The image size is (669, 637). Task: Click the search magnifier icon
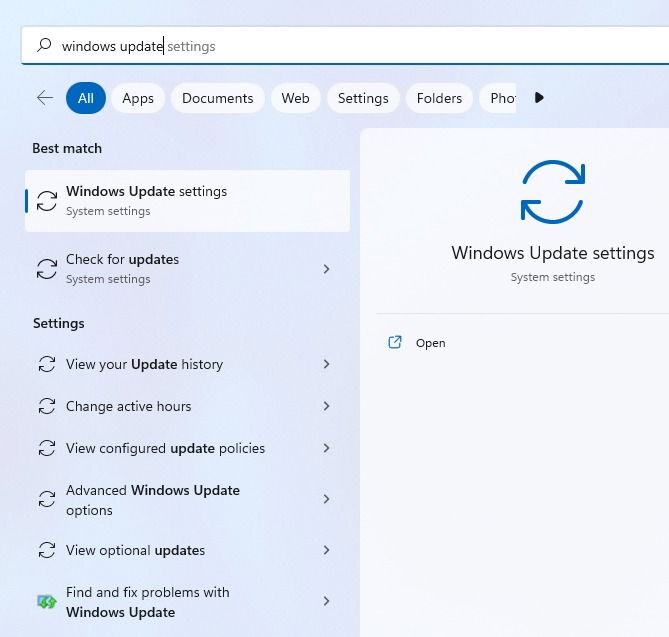tap(44, 46)
